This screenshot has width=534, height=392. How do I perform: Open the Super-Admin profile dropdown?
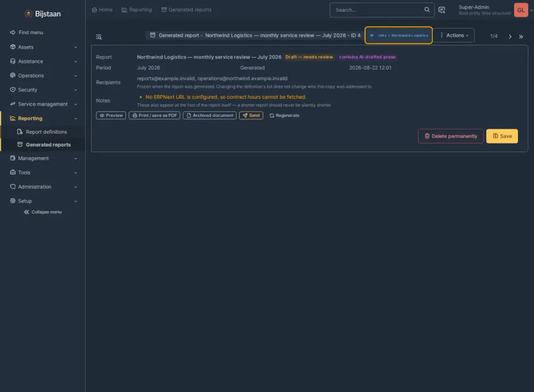pos(494,10)
